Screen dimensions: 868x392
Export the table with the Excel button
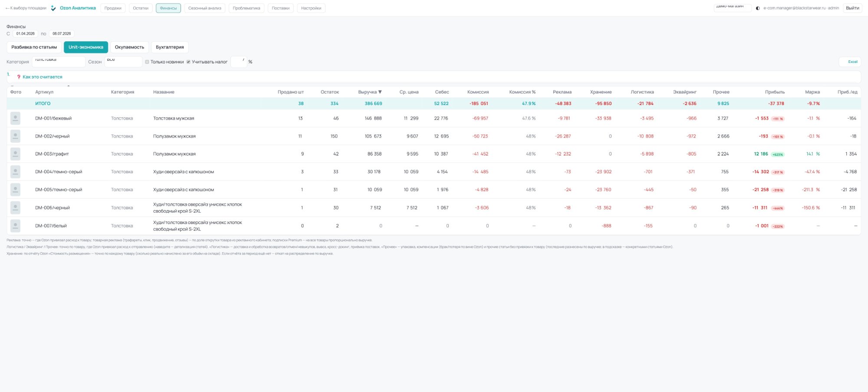point(850,62)
